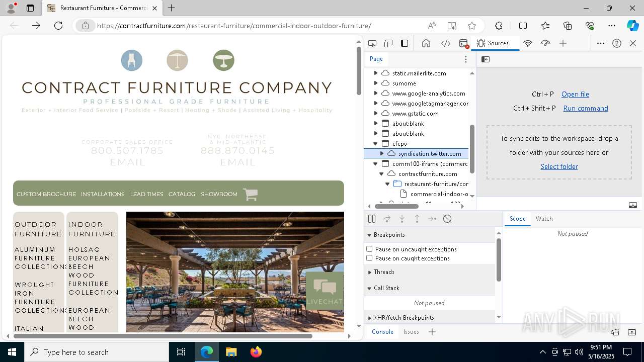644x362 pixels.
Task: Click the Run command link
Action: (586, 108)
